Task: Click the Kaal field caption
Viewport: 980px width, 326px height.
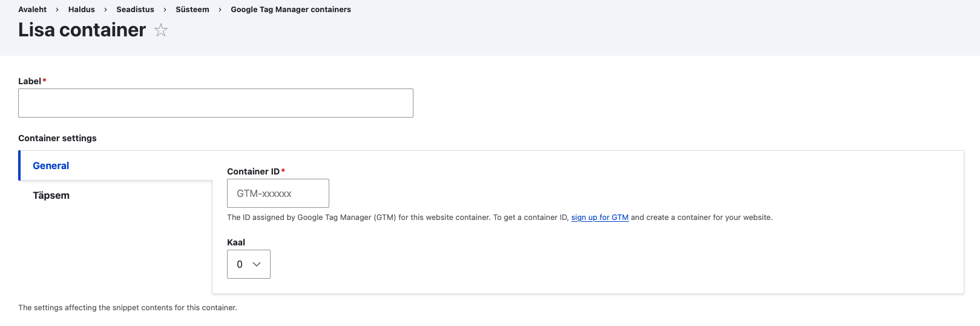Action: (x=236, y=242)
